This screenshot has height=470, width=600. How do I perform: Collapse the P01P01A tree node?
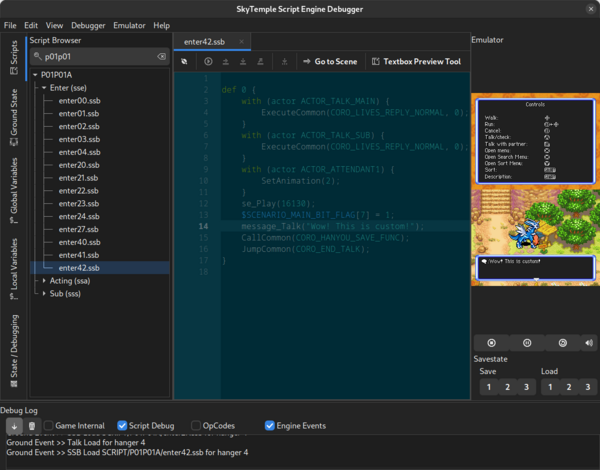(35, 75)
